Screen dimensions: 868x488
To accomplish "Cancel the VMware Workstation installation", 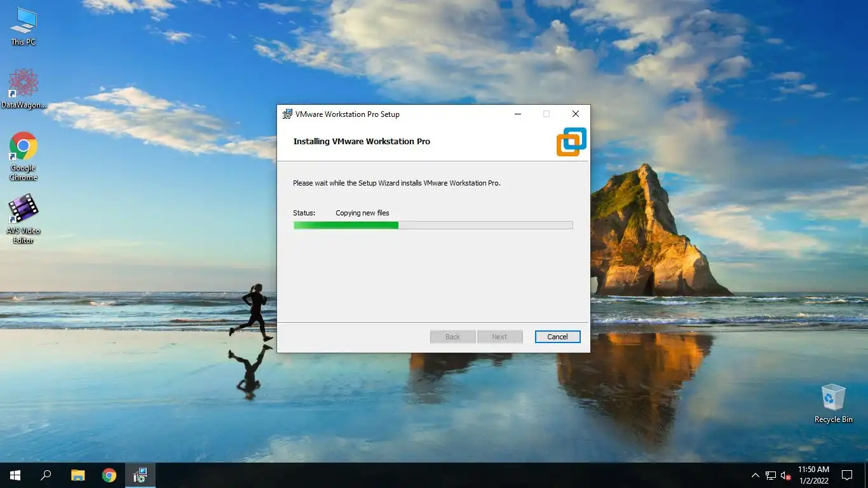I will pos(557,337).
